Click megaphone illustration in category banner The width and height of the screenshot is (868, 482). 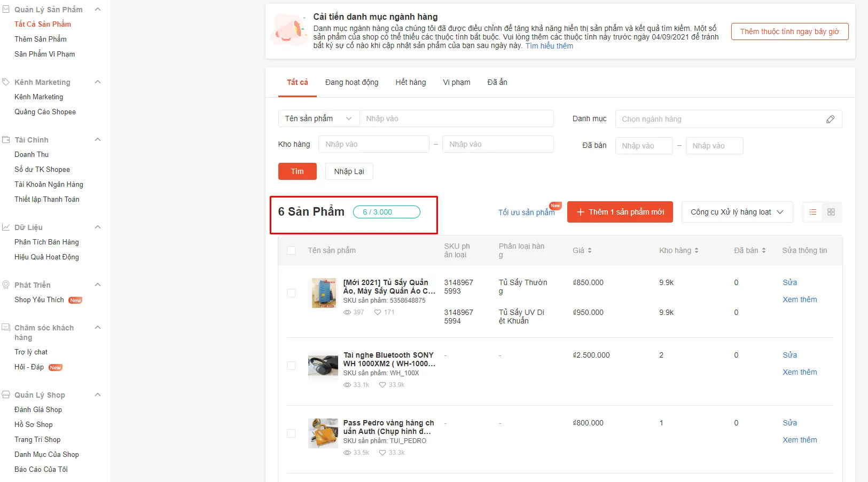290,30
